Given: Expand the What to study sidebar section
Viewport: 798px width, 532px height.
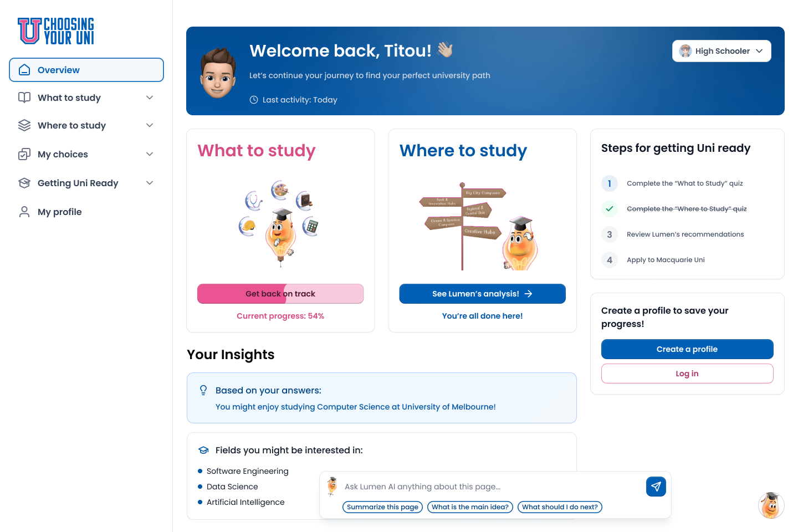Looking at the screenshot, I should (x=150, y=98).
